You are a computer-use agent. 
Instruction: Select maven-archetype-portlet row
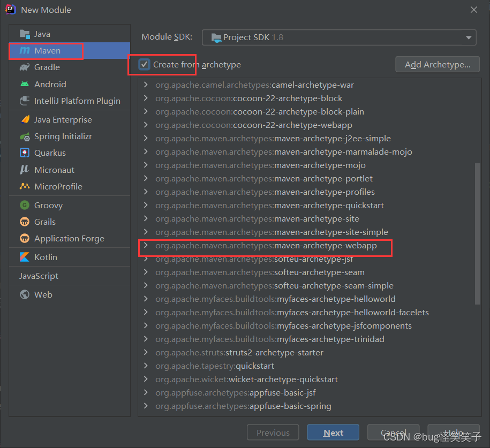(310, 179)
